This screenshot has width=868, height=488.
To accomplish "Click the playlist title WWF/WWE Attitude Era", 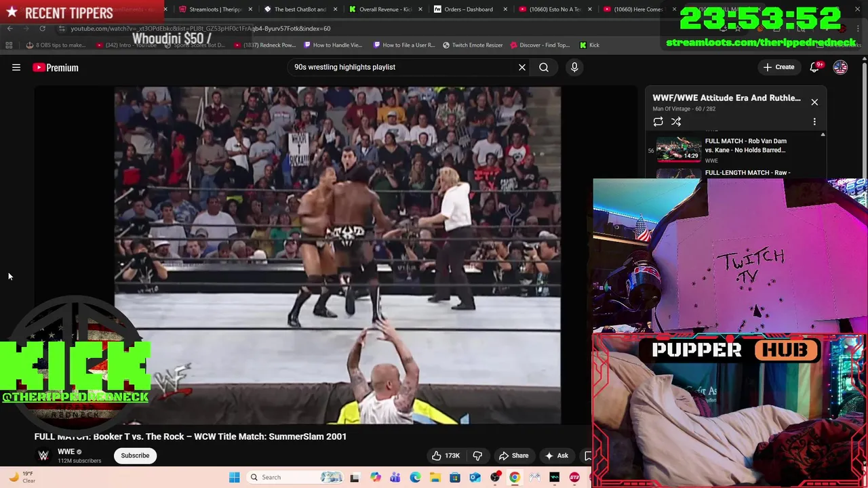I will tap(726, 98).
